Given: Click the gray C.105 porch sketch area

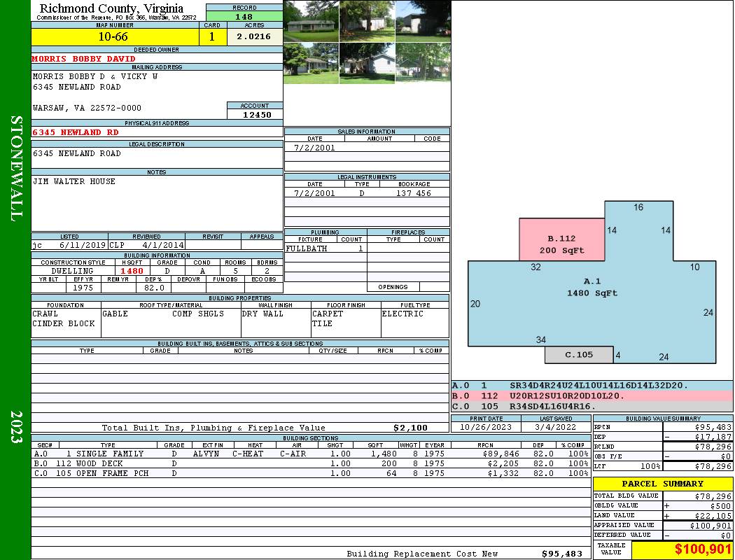Looking at the screenshot, I should [x=579, y=355].
